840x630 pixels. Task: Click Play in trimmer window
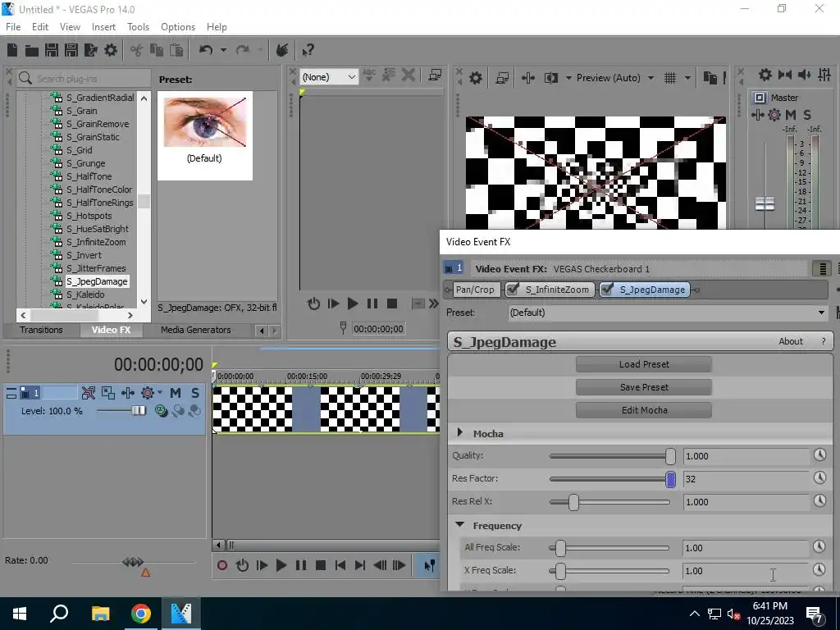pyautogui.click(x=353, y=304)
